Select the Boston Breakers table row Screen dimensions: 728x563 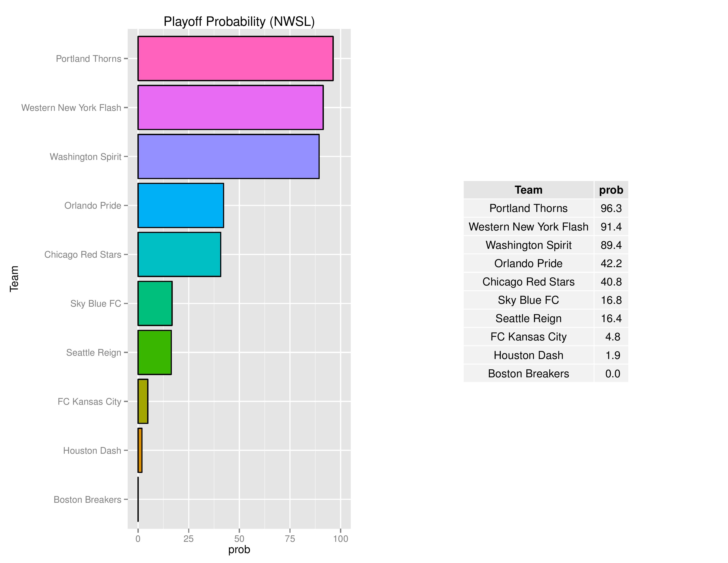click(528, 374)
